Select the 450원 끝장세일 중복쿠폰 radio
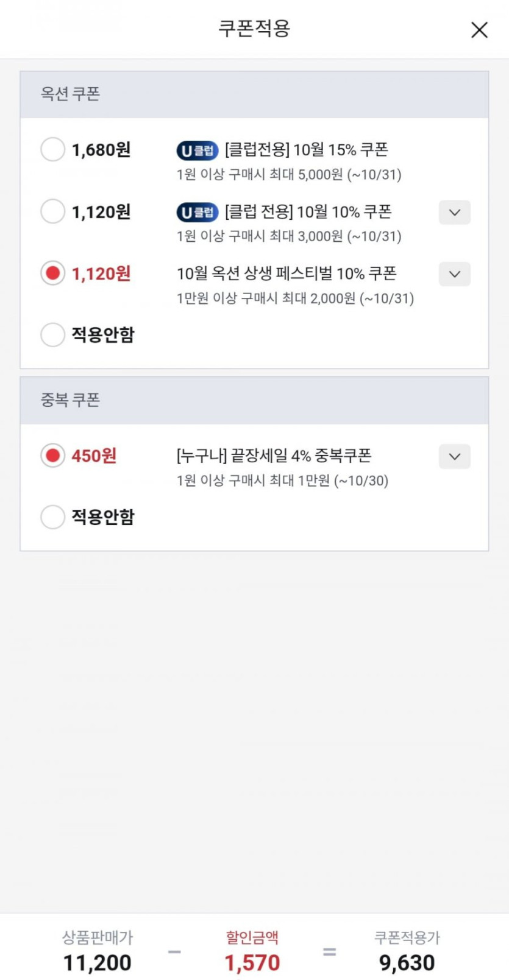This screenshot has height=980, width=509. click(x=52, y=456)
